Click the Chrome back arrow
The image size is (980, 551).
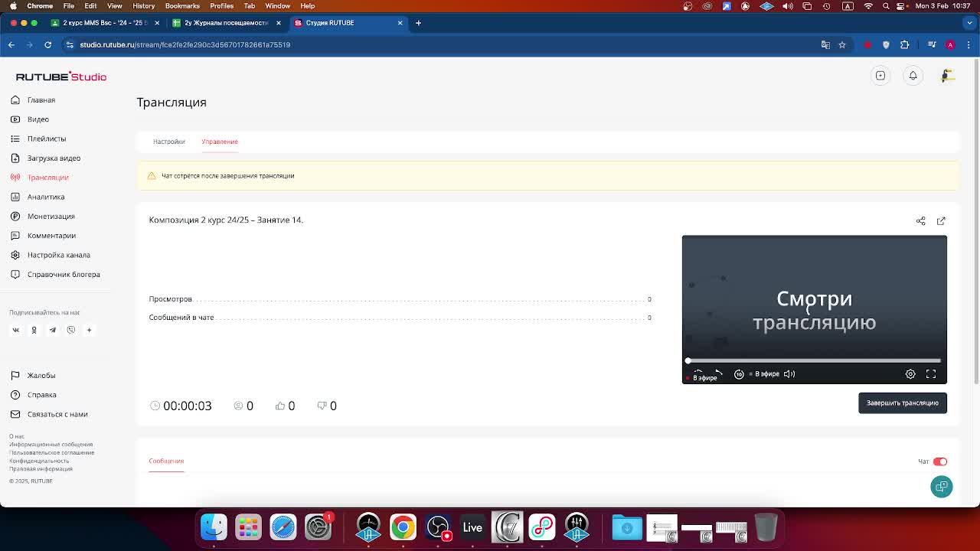[11, 44]
